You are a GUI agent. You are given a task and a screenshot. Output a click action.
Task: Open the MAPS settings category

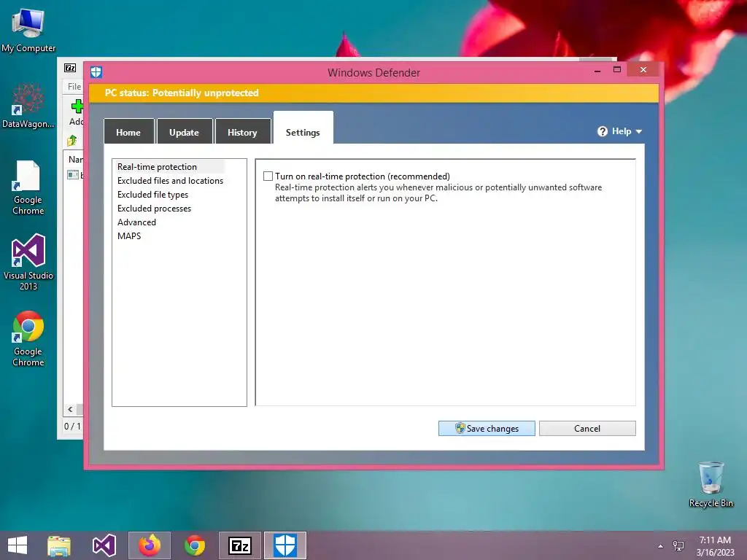tap(129, 236)
